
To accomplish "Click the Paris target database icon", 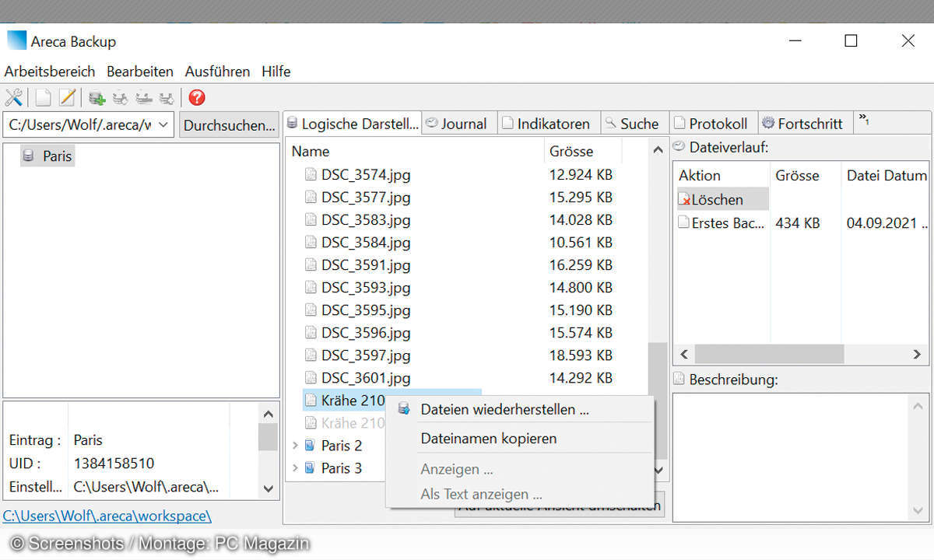I will [29, 156].
